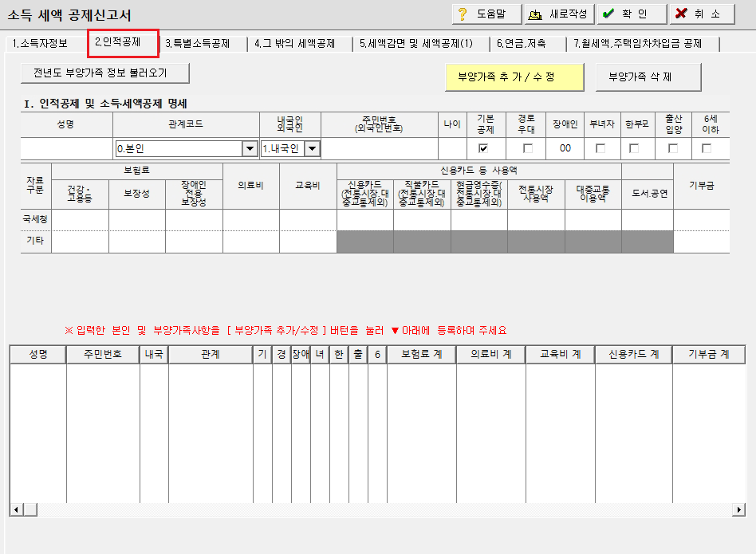Click the 성명 column header in lower list
The image size is (756, 554).
pos(38,354)
